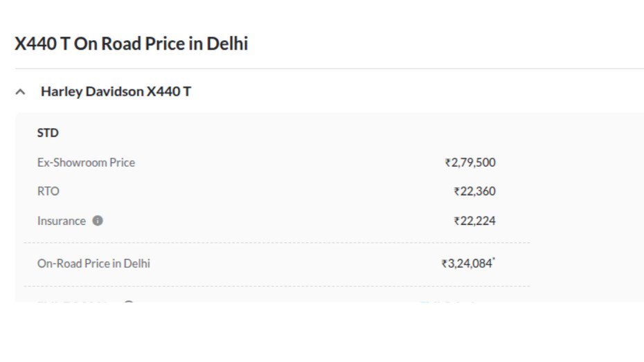
Task: Collapse the Harley Davidson X440 T section chevron
Action: tap(21, 91)
